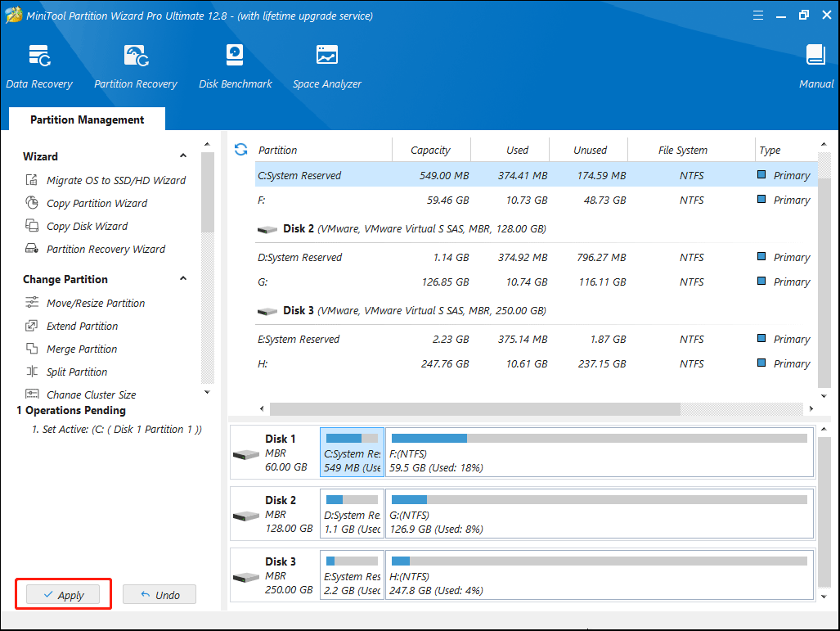Image resolution: width=840 pixels, height=631 pixels.
Task: Sort by the File System column header
Action: coord(692,150)
